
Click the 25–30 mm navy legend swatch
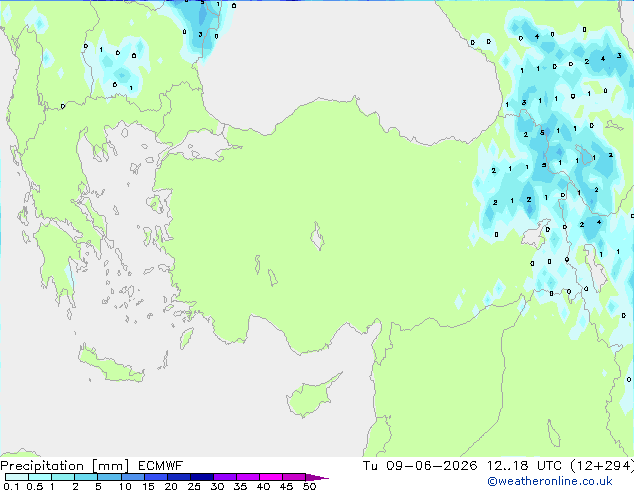point(202,477)
